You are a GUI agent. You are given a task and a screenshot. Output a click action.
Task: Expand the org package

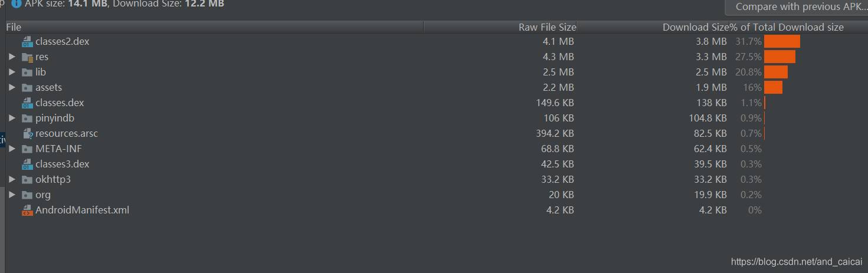11,195
